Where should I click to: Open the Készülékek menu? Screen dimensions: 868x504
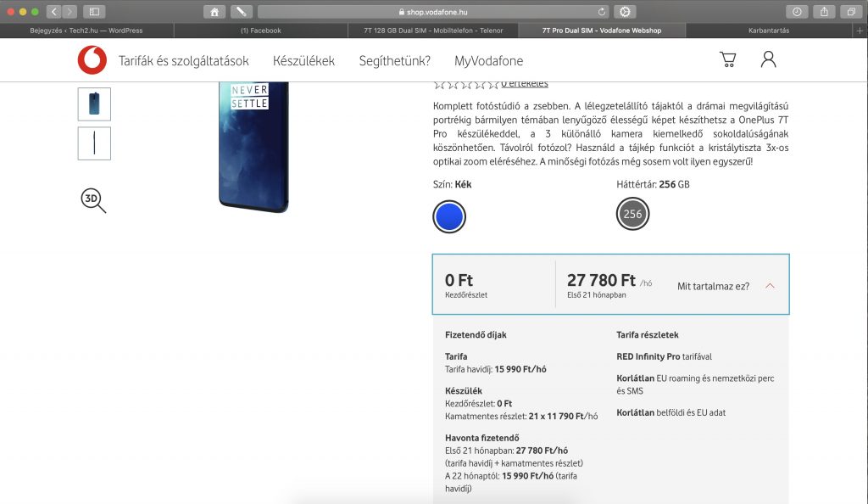coord(303,61)
